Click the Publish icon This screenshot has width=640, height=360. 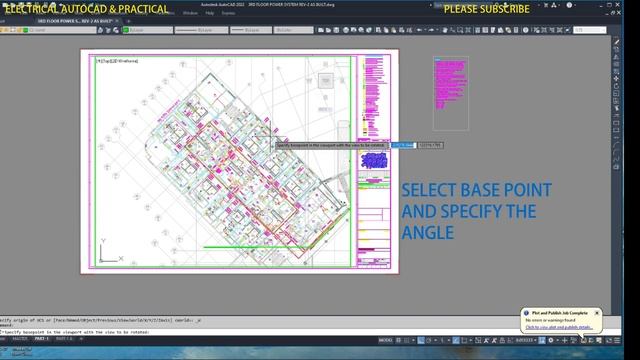pos(361,30)
